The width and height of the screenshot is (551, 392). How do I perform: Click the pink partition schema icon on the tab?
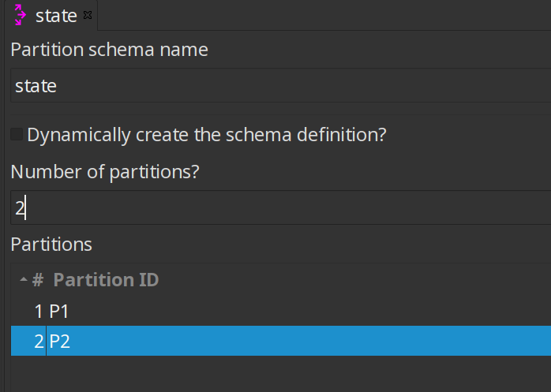[21, 15]
